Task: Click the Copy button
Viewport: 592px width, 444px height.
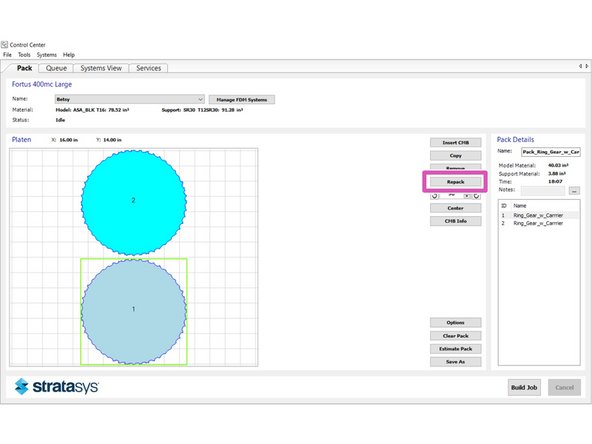Action: click(x=456, y=156)
